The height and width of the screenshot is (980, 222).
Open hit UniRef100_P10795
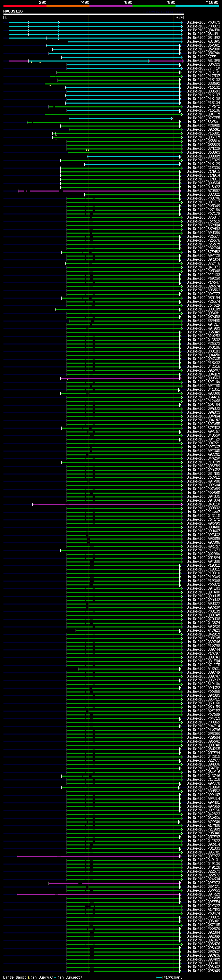(x=203, y=462)
